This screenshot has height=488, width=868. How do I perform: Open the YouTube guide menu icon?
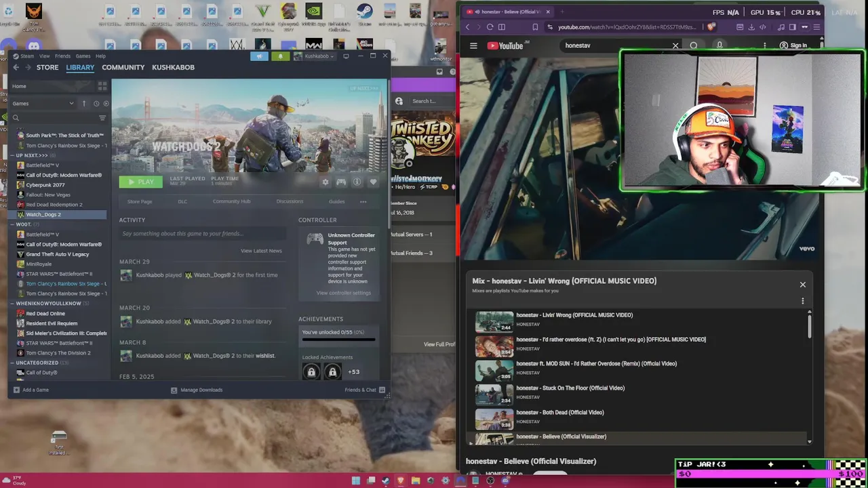(x=473, y=45)
